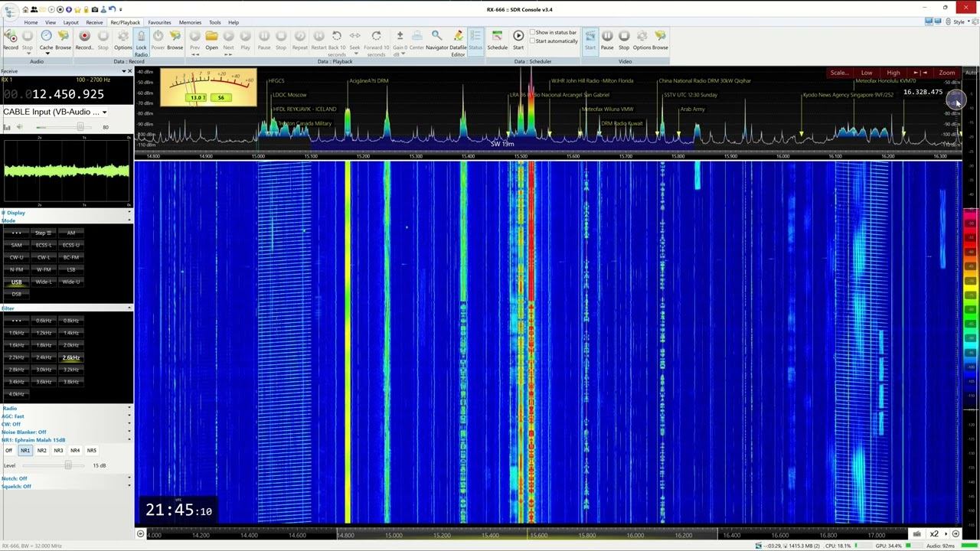Open a playback data file

(x=211, y=40)
